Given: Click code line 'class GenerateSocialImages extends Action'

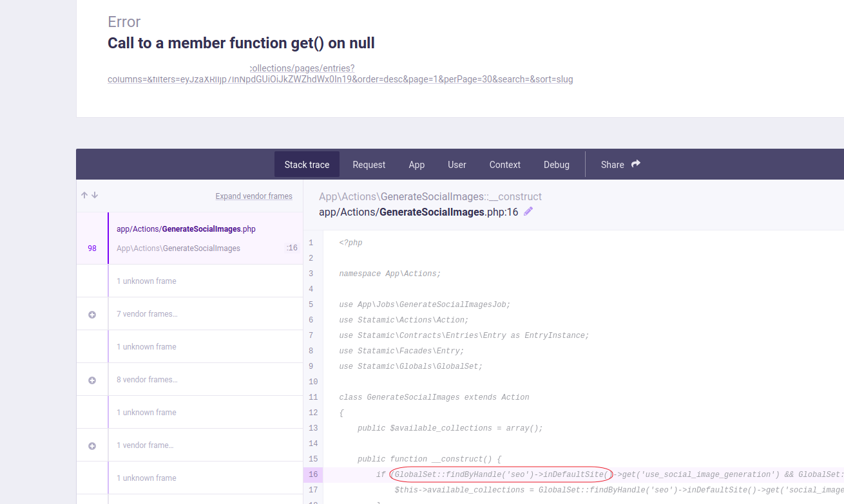Looking at the screenshot, I should (434, 397).
